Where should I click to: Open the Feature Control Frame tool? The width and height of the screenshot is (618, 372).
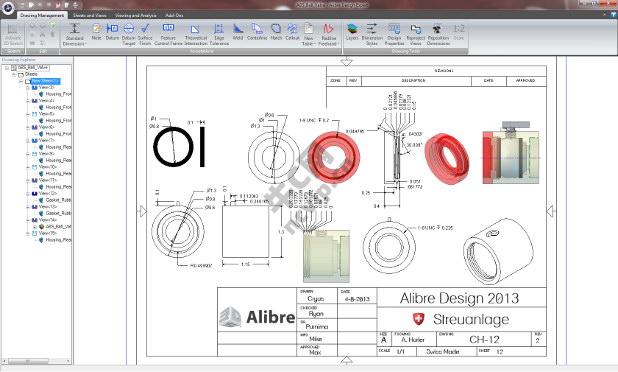(x=168, y=34)
